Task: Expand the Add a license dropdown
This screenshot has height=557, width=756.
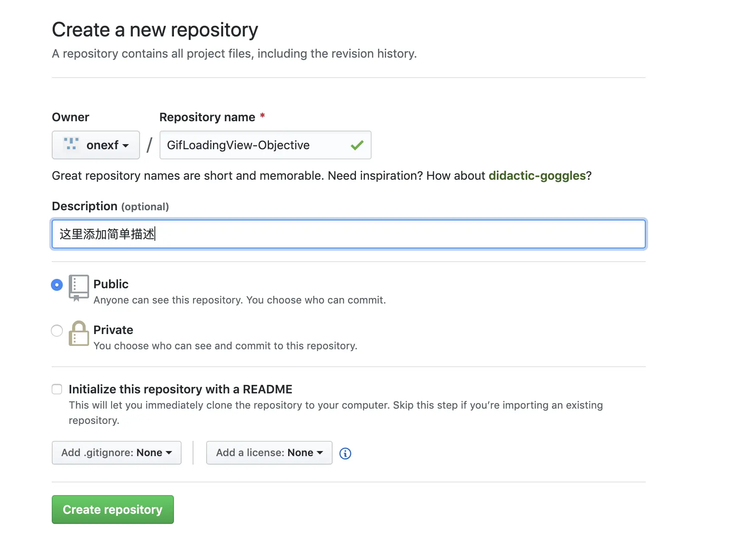Action: pos(269,453)
